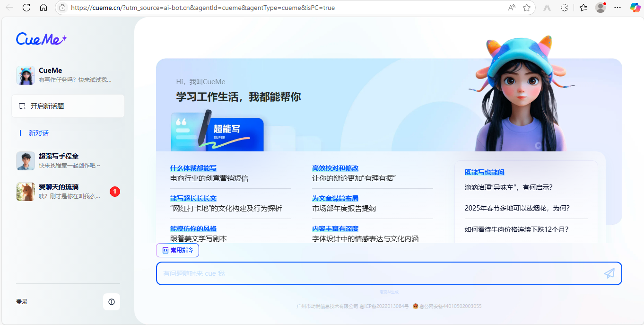Screen dimensions: 644x325
Task: Start new topic with 开启新话题 button
Action: click(68, 106)
